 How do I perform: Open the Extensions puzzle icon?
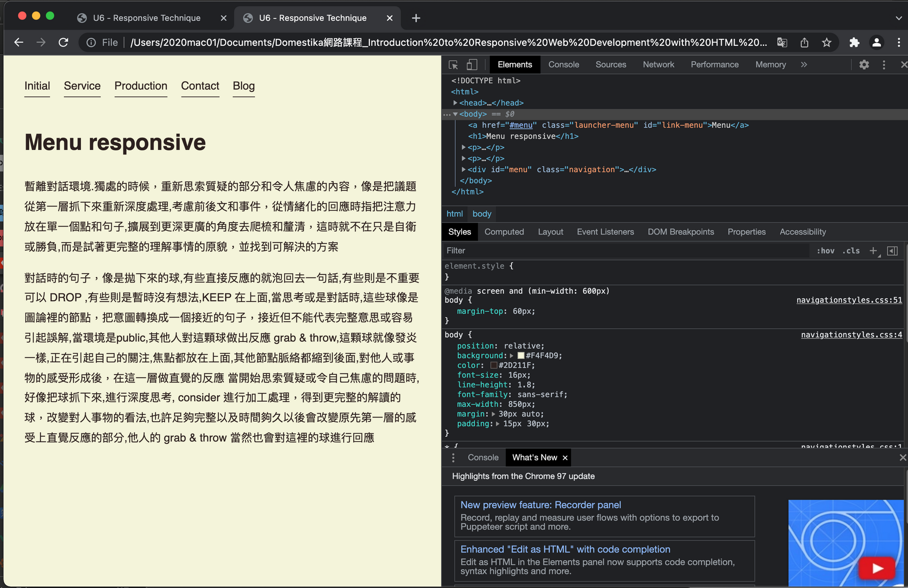[x=854, y=43]
